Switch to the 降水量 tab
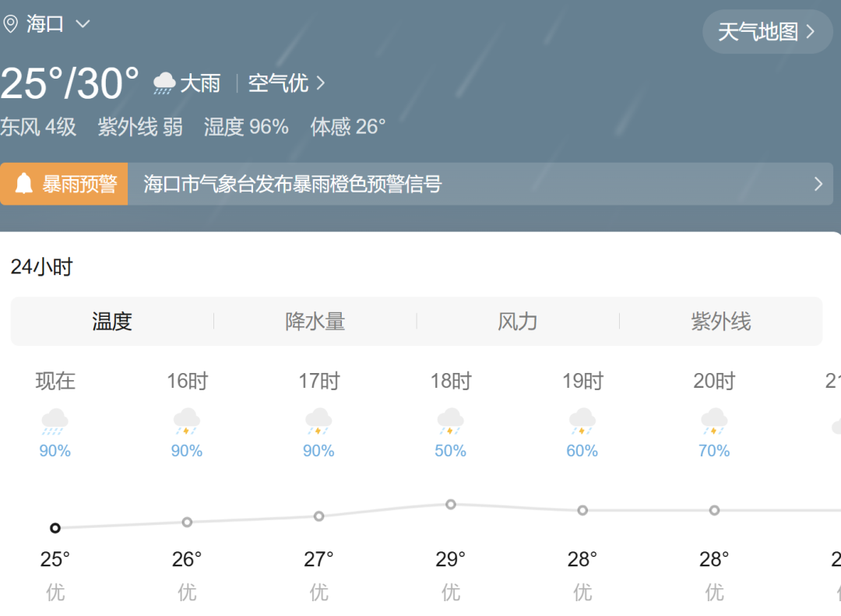 (315, 322)
